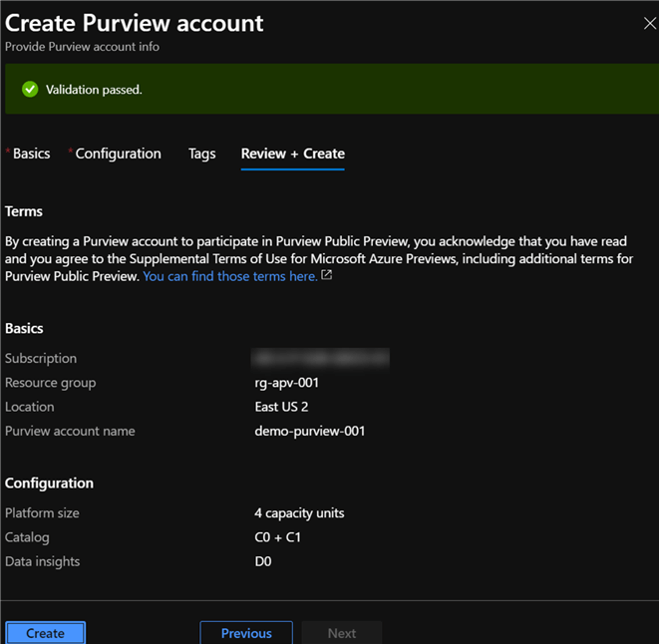Switch to the Basics tab
Image resolution: width=659 pixels, height=644 pixels.
(31, 154)
